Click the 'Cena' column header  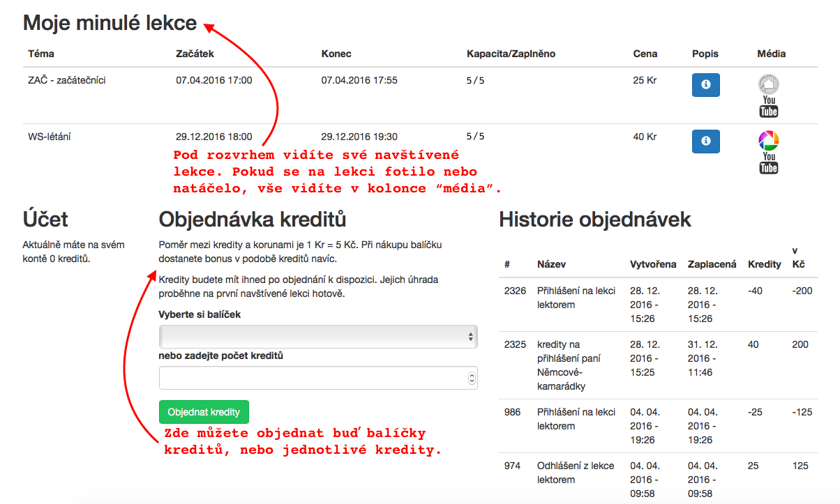(x=645, y=54)
